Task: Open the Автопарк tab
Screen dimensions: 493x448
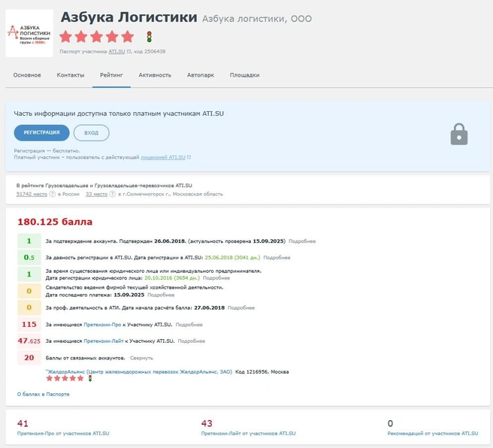Action: click(x=200, y=75)
